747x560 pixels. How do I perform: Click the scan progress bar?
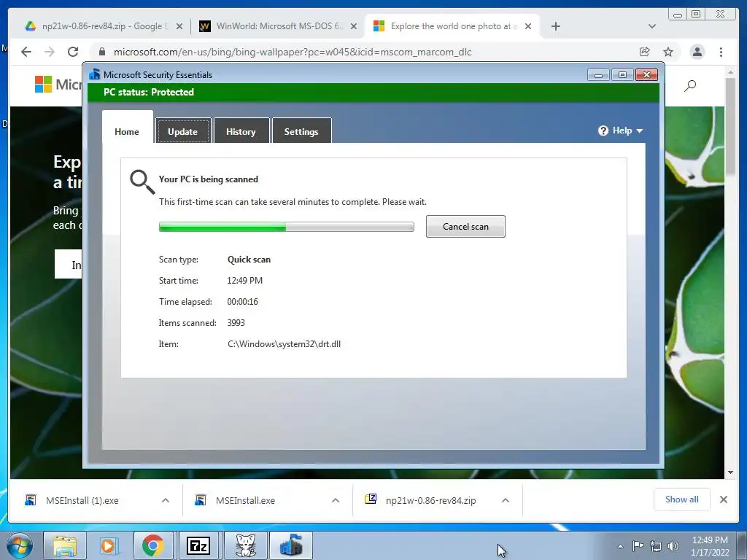[286, 227]
